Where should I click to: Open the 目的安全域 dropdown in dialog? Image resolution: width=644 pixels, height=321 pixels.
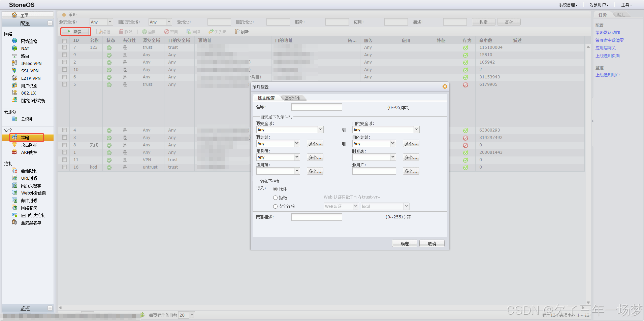point(416,130)
